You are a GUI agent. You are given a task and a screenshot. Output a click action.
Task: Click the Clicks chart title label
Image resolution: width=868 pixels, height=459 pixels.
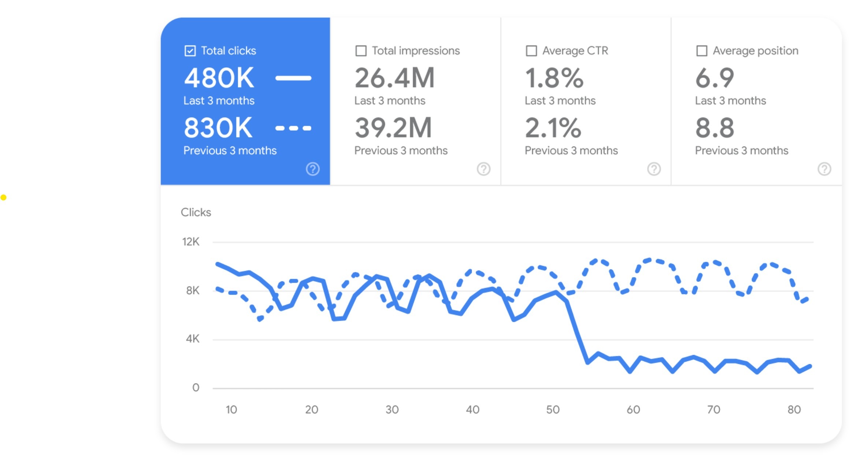click(196, 212)
